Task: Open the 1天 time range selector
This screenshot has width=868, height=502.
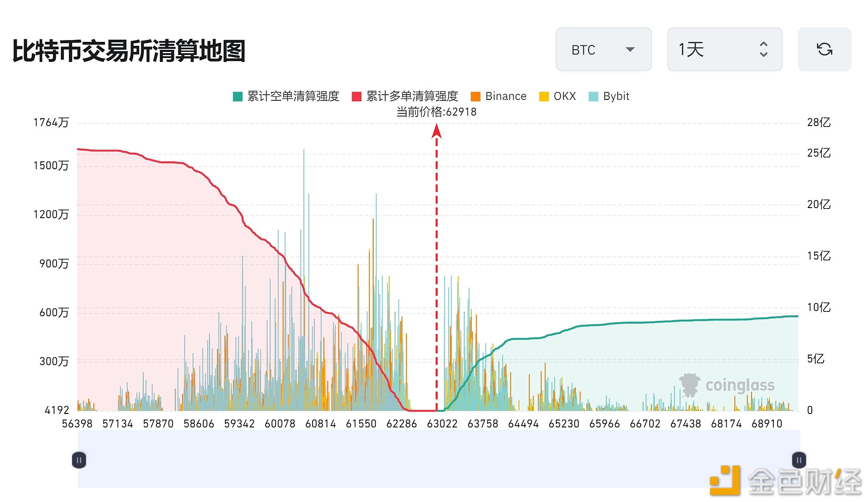Action: (725, 49)
